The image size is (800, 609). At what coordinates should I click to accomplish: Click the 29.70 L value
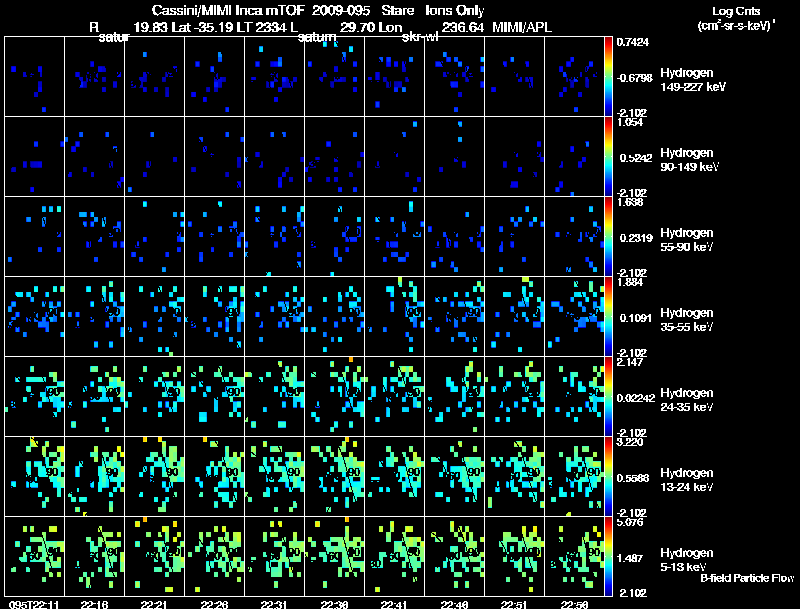click(x=357, y=27)
